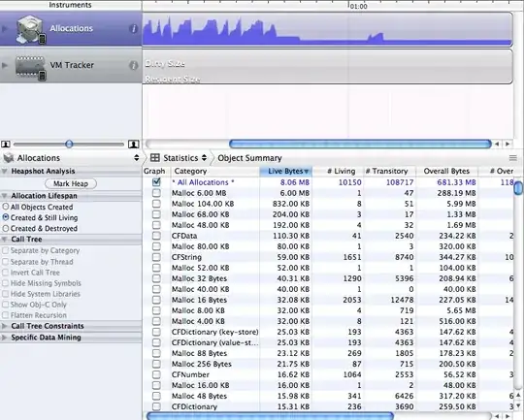Click the track scale slider knob
Image resolution: width=524 pixels, height=420 pixels.
(69, 144)
